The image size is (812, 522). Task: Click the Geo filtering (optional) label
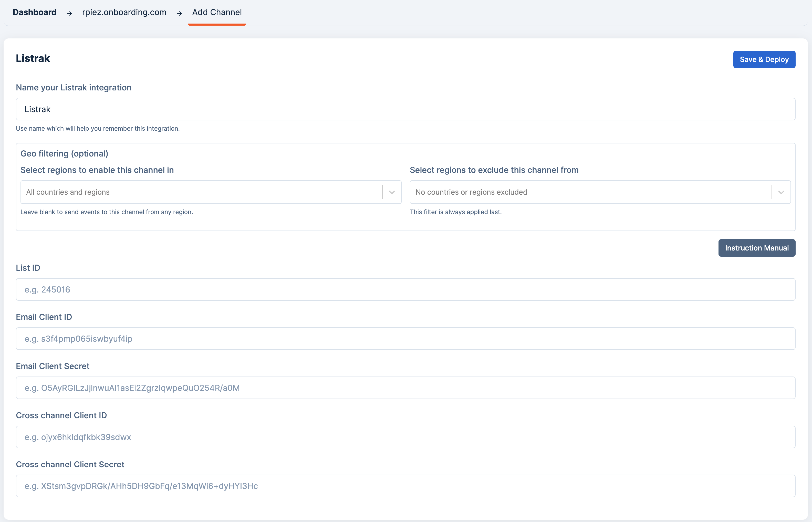64,153
